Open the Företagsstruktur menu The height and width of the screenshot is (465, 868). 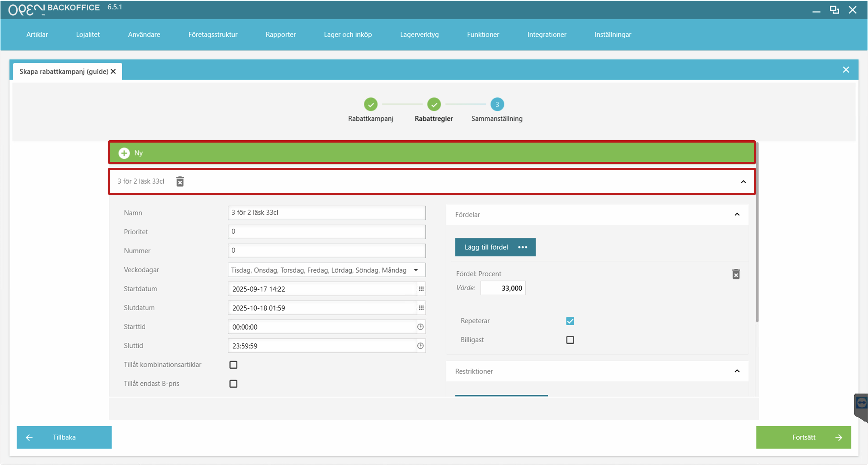point(213,34)
